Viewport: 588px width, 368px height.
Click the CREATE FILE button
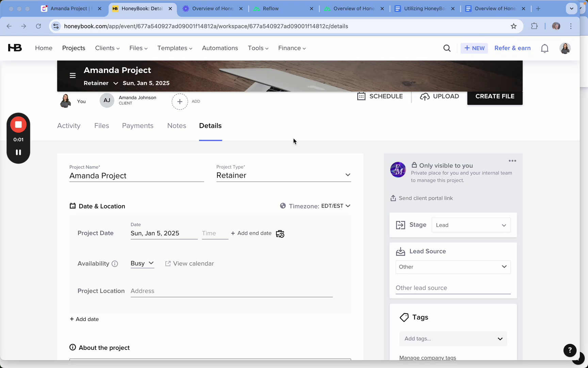(494, 96)
